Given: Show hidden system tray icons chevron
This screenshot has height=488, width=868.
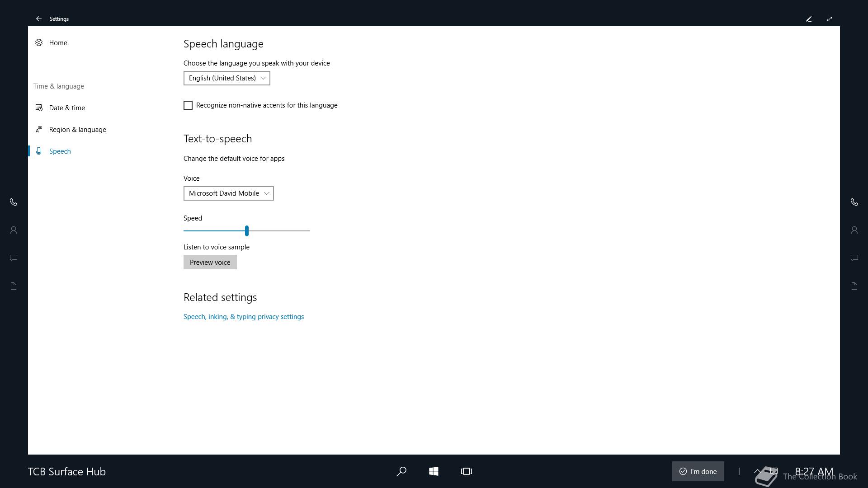Looking at the screenshot, I should coord(758,471).
